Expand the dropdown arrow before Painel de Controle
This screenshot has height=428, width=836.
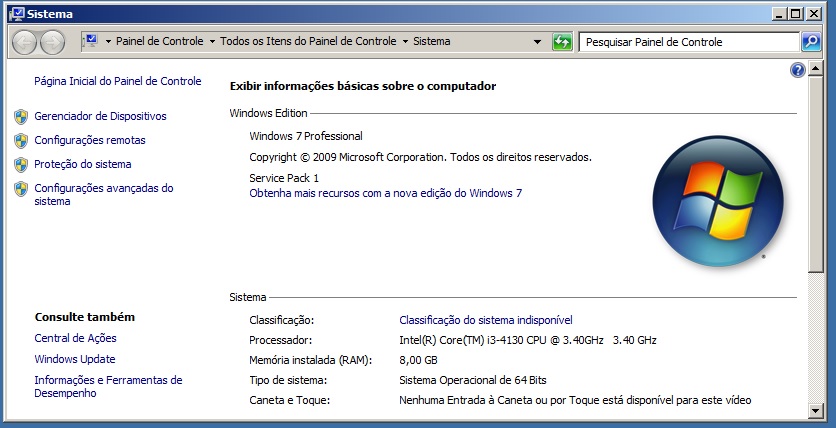click(108, 42)
